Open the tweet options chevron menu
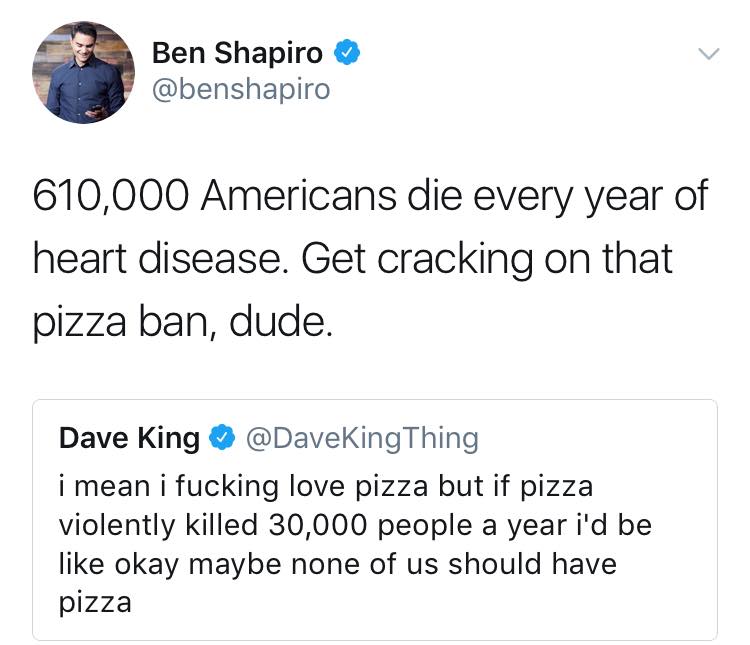The width and height of the screenshot is (750, 645). [708, 53]
